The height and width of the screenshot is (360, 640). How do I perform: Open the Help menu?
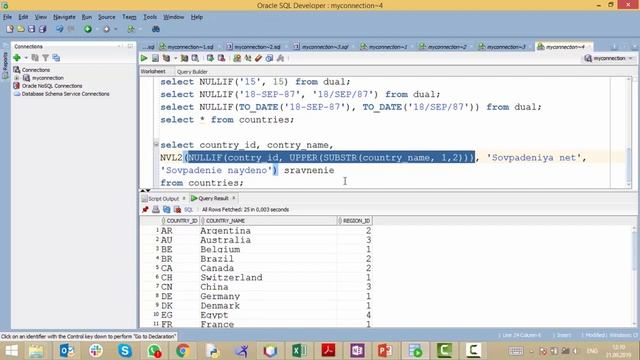pyautogui.click(x=197, y=17)
